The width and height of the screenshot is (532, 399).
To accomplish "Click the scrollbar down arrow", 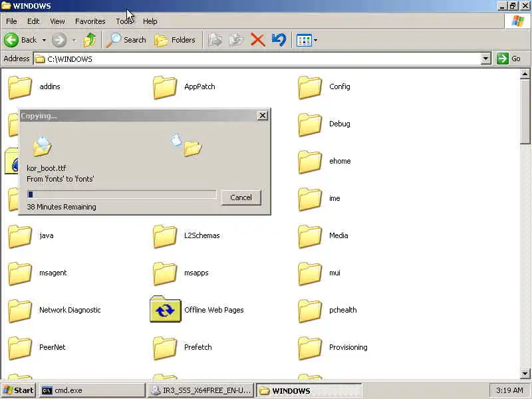I will pyautogui.click(x=525, y=374).
